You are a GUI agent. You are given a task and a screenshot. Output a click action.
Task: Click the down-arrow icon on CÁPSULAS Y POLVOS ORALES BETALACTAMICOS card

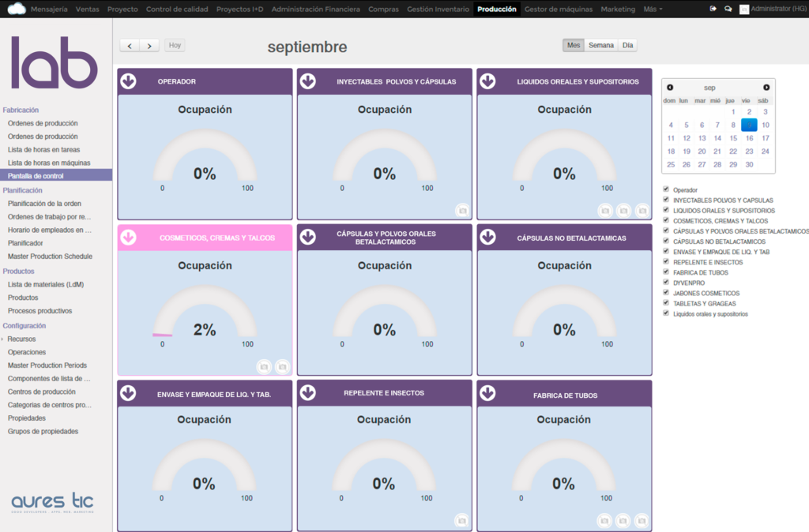(x=308, y=237)
